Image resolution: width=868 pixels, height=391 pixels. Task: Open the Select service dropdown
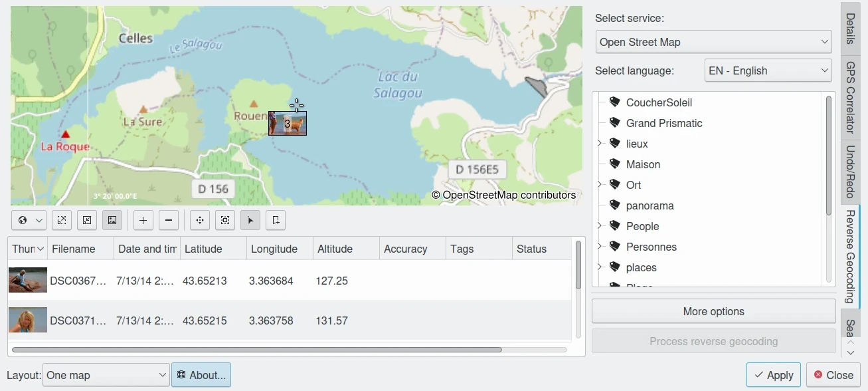point(713,42)
